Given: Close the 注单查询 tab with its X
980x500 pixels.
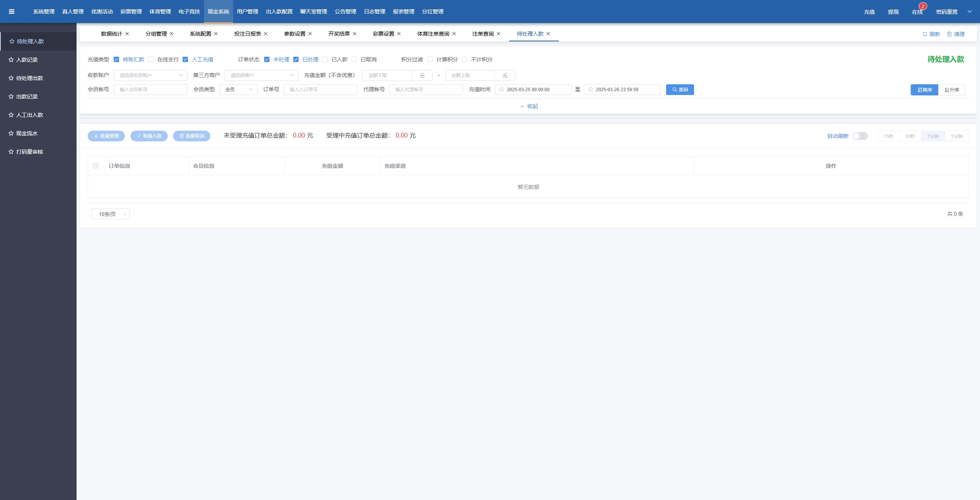Looking at the screenshot, I should click(498, 34).
